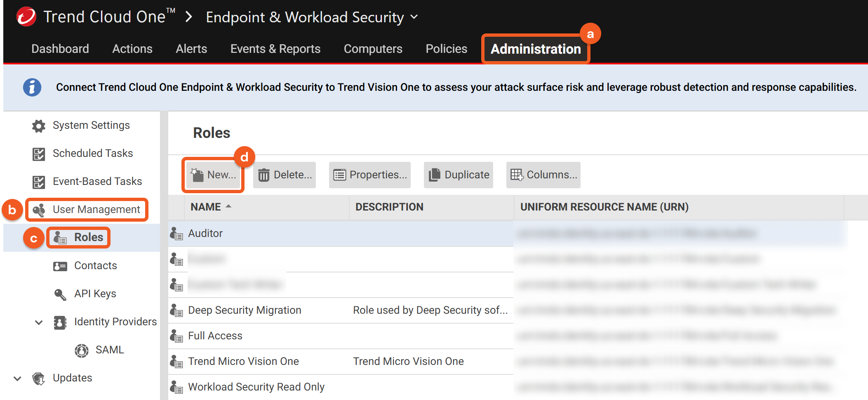
Task: Open the Columns chooser
Action: point(543,175)
